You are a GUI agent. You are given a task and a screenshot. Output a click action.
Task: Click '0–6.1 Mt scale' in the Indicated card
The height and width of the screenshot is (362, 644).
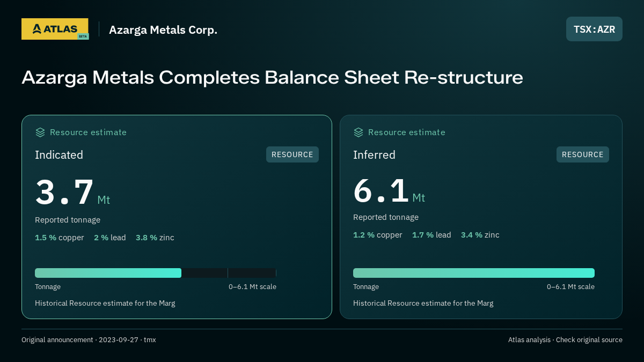click(252, 287)
